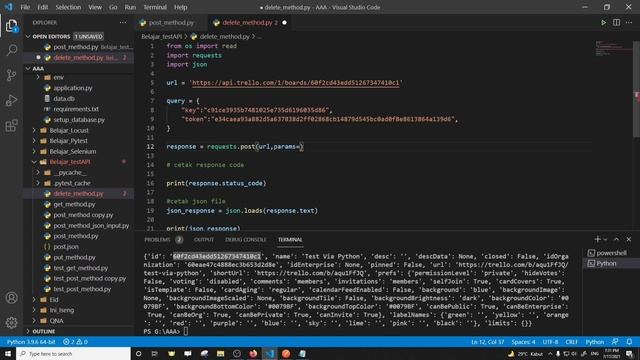The image size is (640, 360).
Task: Open the terminal launch profile dropdown
Action: (x=606, y=239)
